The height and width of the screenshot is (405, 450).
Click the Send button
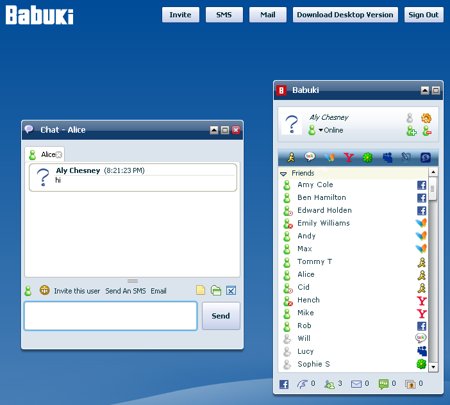click(221, 316)
